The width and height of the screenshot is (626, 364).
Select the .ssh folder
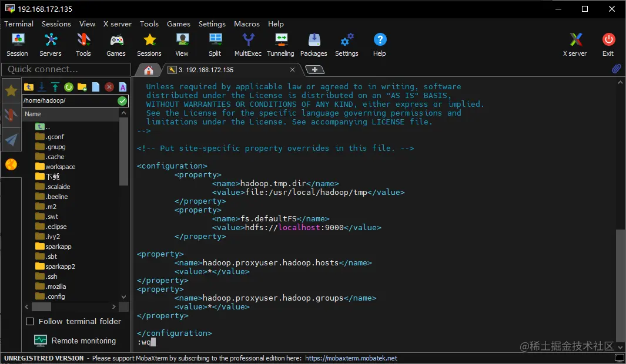point(46,277)
